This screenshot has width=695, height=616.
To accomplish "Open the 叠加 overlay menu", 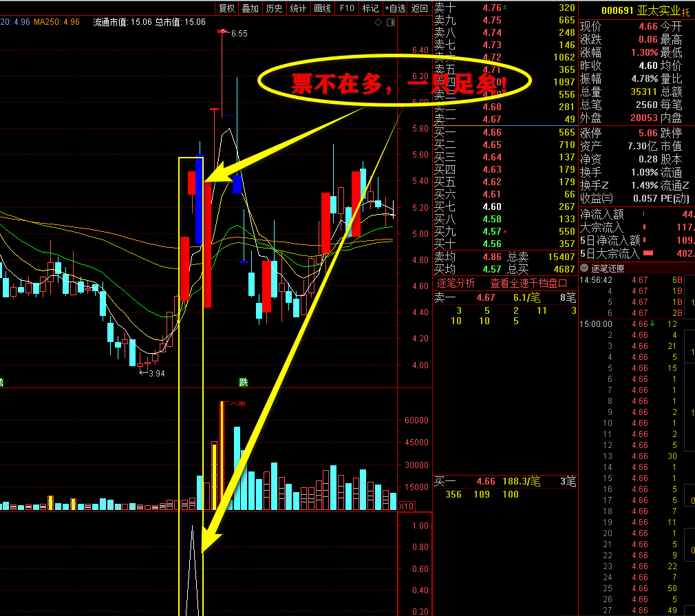I will coord(250,8).
